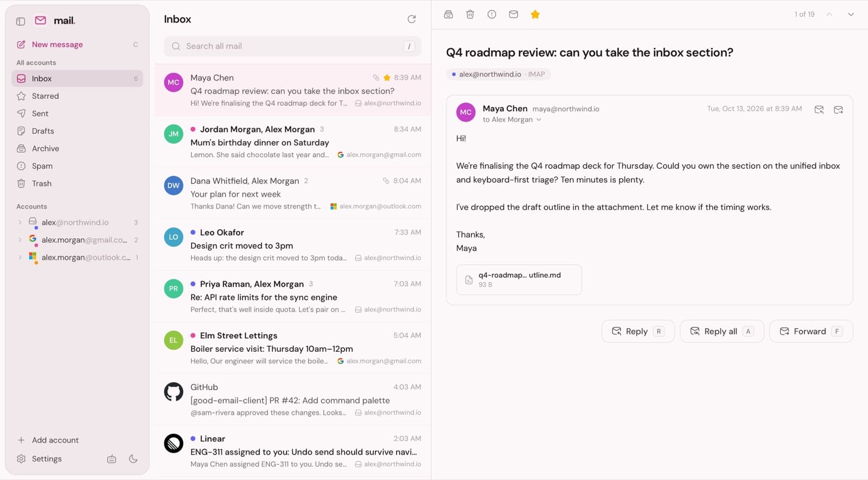Archive the open message
This screenshot has width=868, height=480.
pos(448,14)
